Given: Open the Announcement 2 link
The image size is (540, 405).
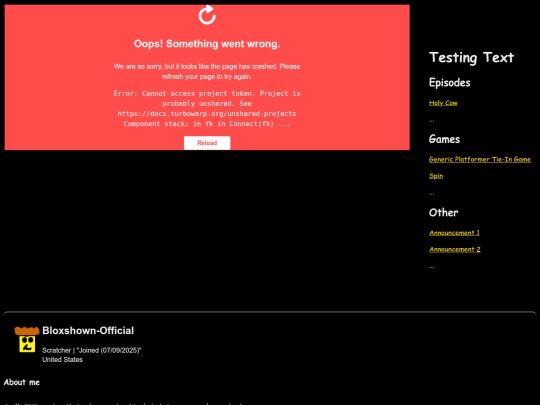Looking at the screenshot, I should (x=455, y=249).
